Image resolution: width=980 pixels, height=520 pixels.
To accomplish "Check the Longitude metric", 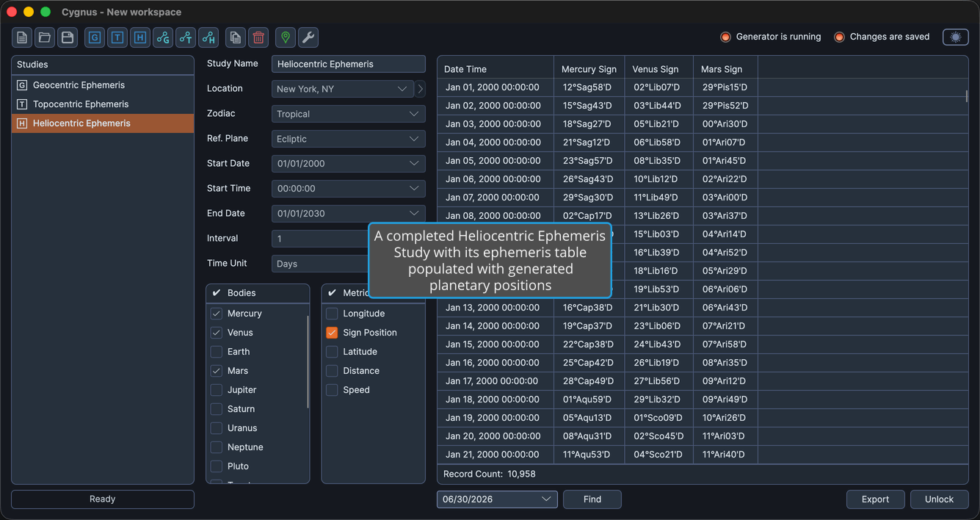I will point(332,314).
